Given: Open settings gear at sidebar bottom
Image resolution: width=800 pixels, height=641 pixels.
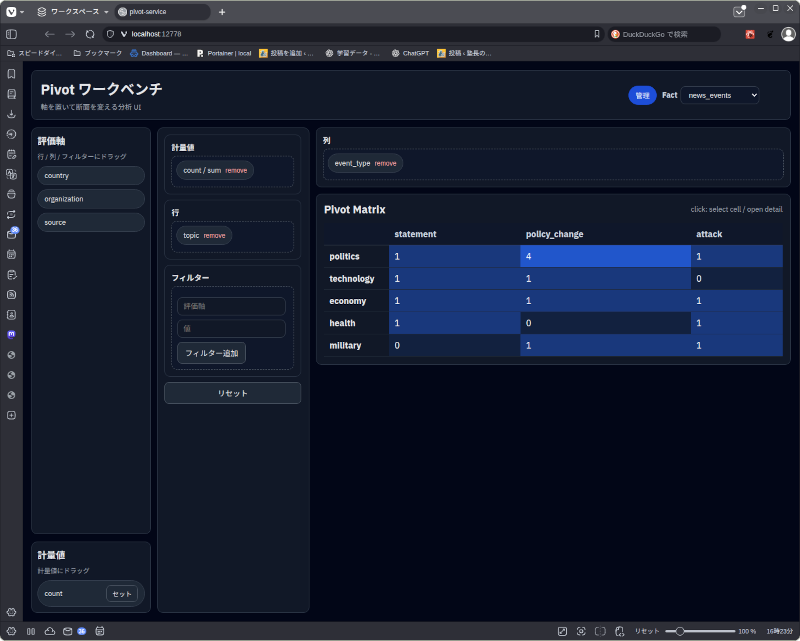Looking at the screenshot, I should click(x=11, y=611).
